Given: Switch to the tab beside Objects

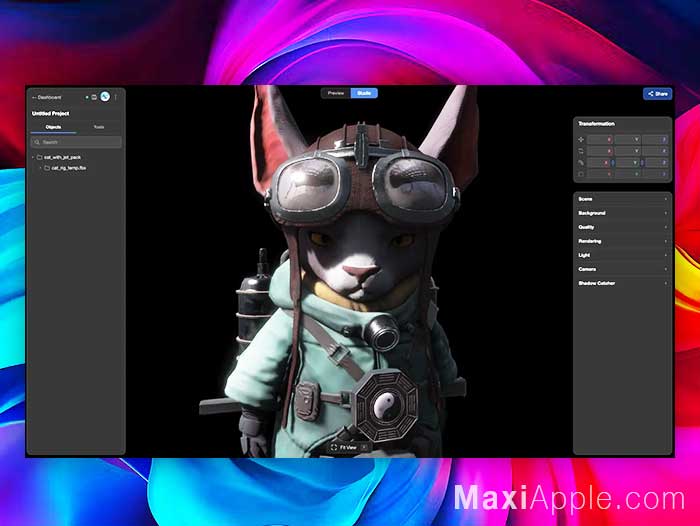Looking at the screenshot, I should point(99,127).
